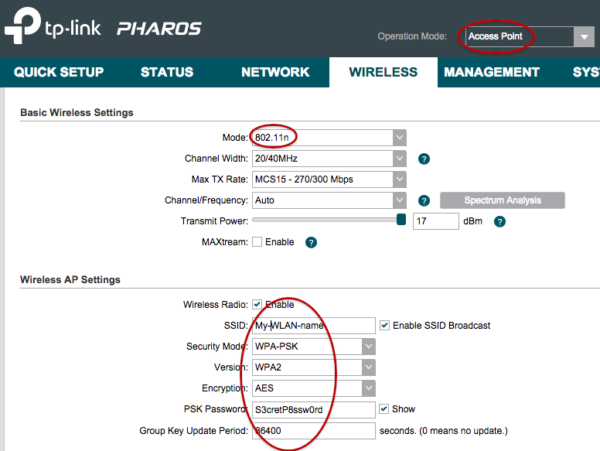Uncheck Enable SSID Broadcast

coord(385,326)
